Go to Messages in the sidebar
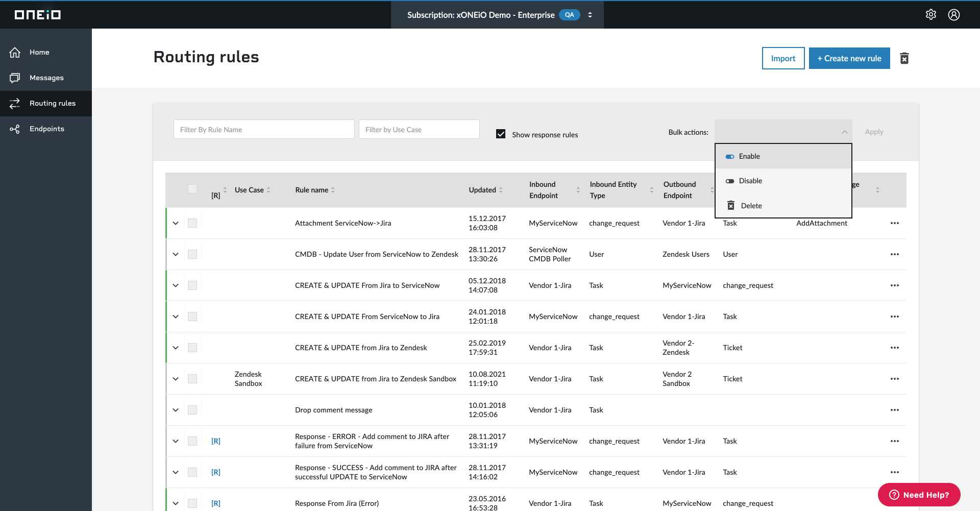Image resolution: width=980 pixels, height=511 pixels. tap(46, 78)
